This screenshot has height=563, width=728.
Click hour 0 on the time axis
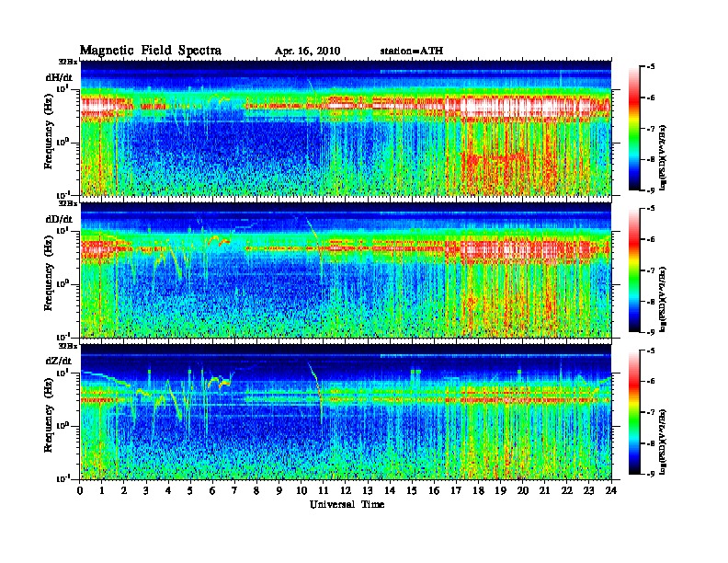(x=80, y=491)
